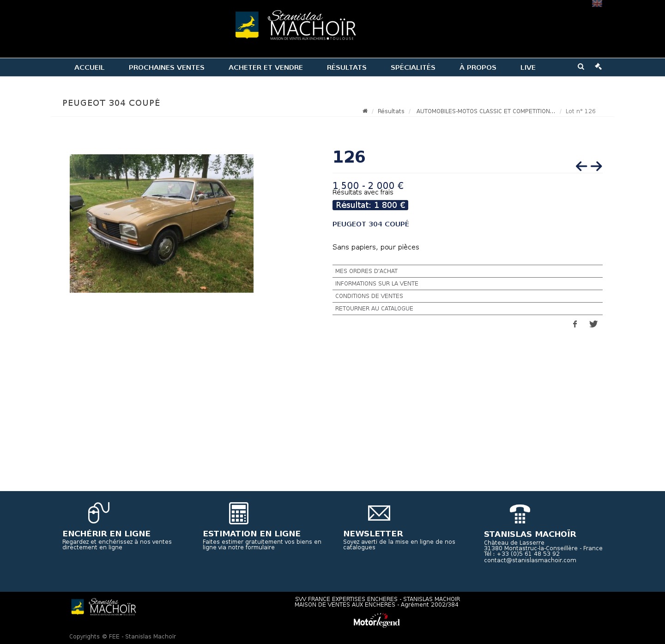This screenshot has width=665, height=644.
Task: Share lot on Twitter icon
Action: [593, 324]
